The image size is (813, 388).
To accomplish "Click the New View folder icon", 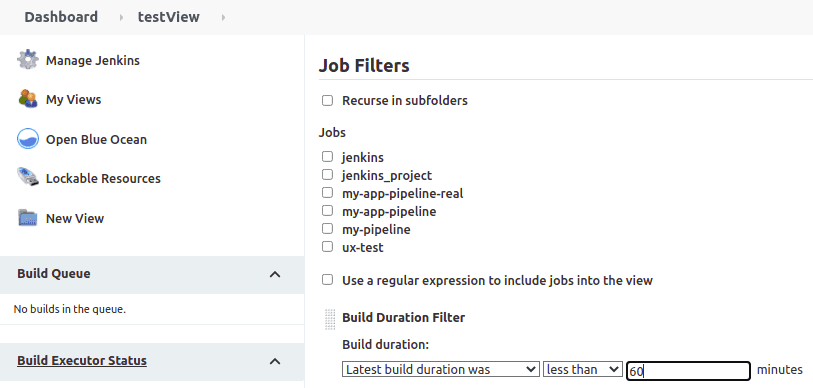I will [x=27, y=218].
